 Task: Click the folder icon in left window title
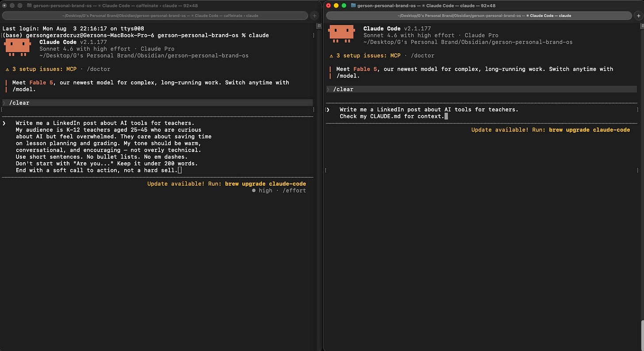29,5
